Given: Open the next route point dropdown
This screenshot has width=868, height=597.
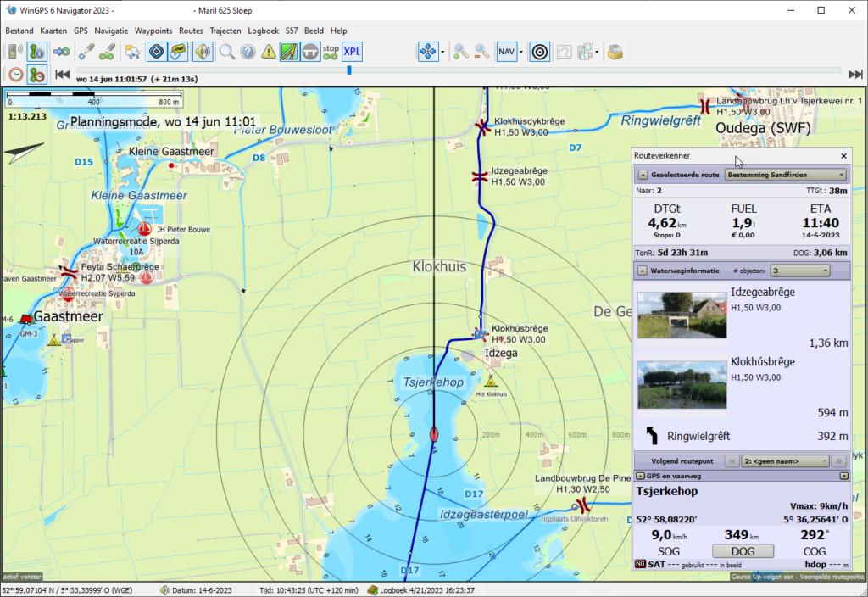Looking at the screenshot, I should 786,460.
